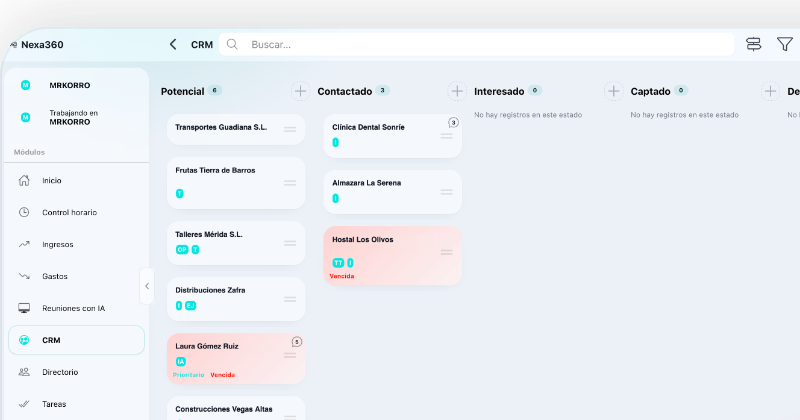Open Reuniones con IA module
This screenshot has width=800, height=420.
pos(77,308)
